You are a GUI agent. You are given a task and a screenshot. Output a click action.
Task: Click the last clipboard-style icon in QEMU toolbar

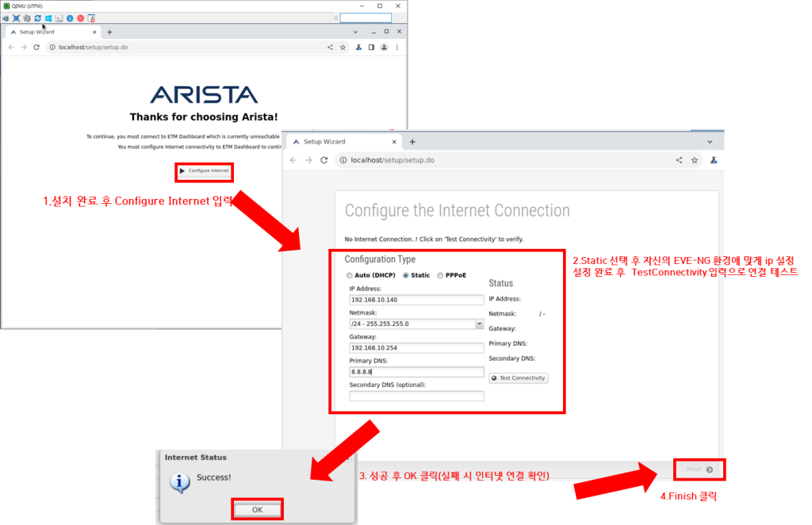pos(92,18)
